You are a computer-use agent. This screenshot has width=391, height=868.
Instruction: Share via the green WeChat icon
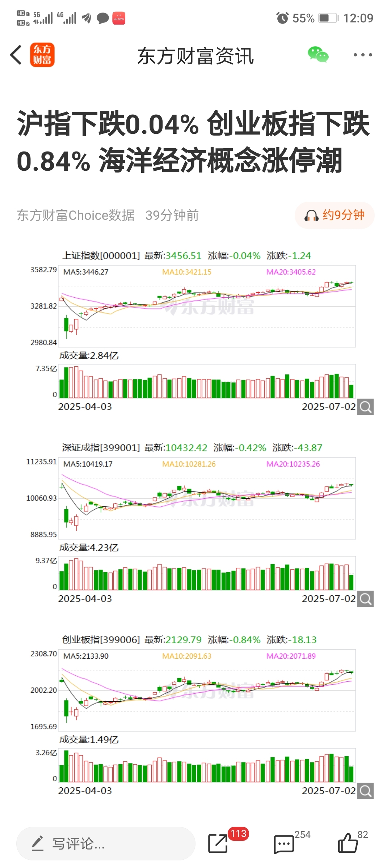click(x=318, y=55)
